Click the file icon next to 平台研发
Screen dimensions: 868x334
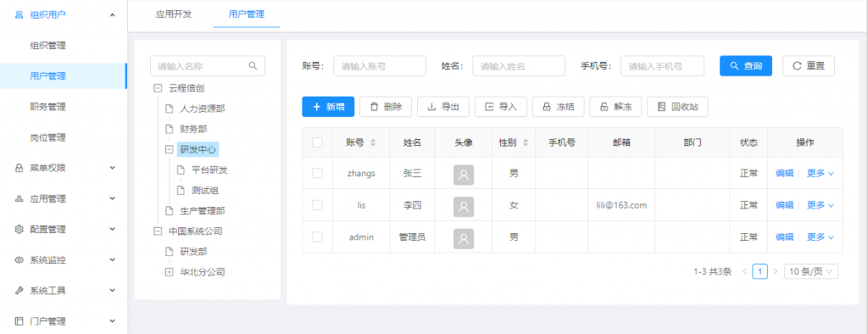coord(181,170)
